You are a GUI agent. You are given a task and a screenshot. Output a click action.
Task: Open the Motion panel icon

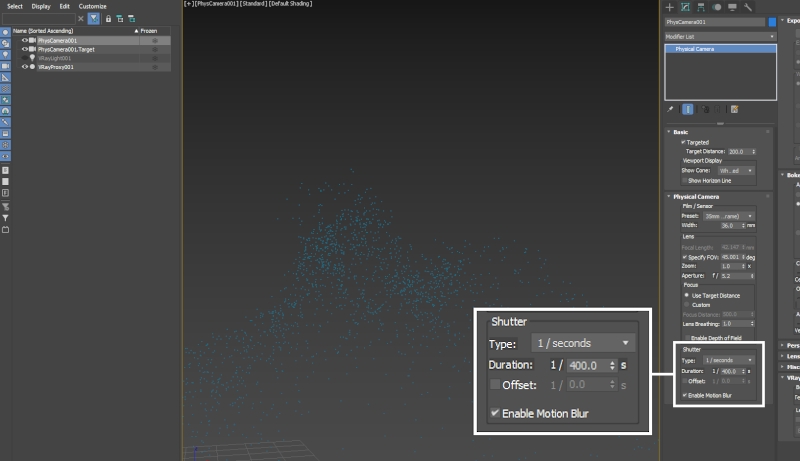pos(716,7)
